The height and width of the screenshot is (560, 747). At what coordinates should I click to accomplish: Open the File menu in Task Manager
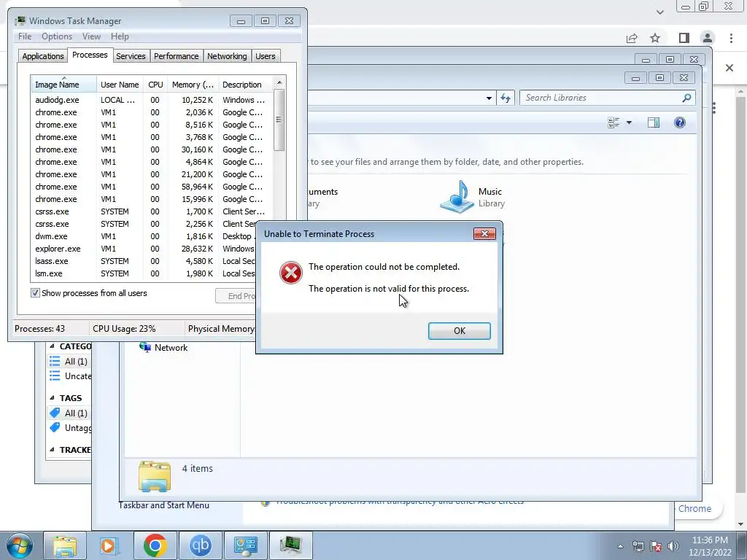[x=25, y=36]
